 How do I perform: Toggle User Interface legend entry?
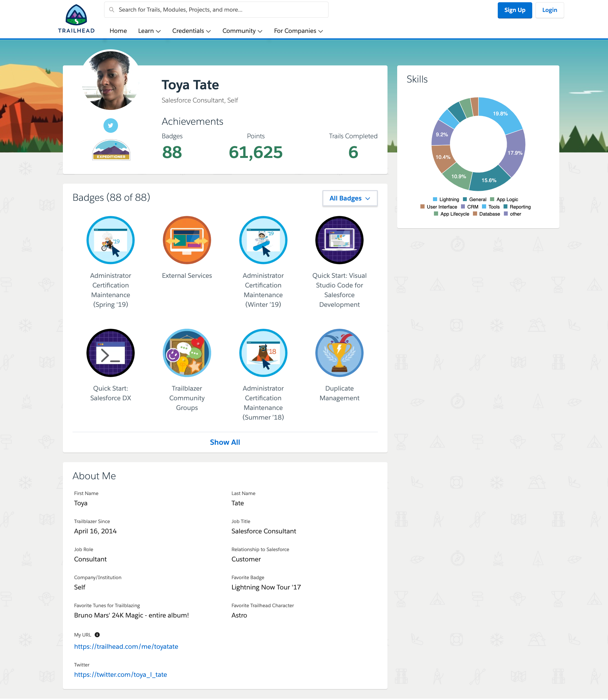coord(439,207)
